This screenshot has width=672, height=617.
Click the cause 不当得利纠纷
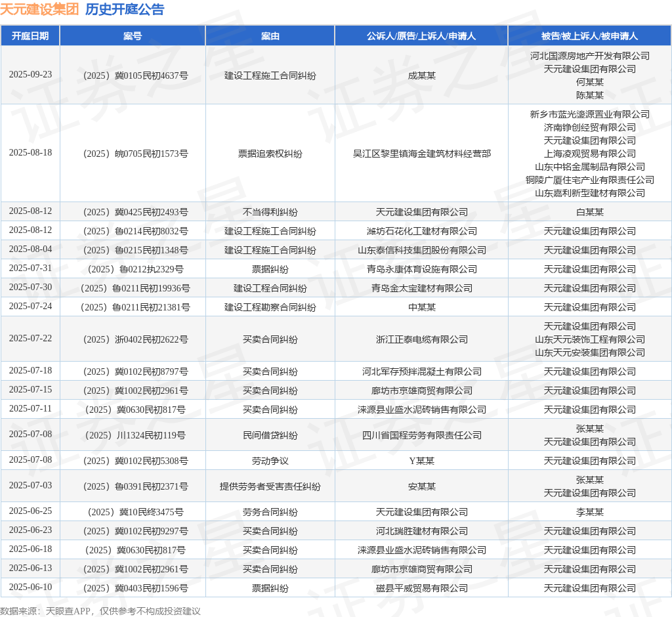(x=270, y=212)
